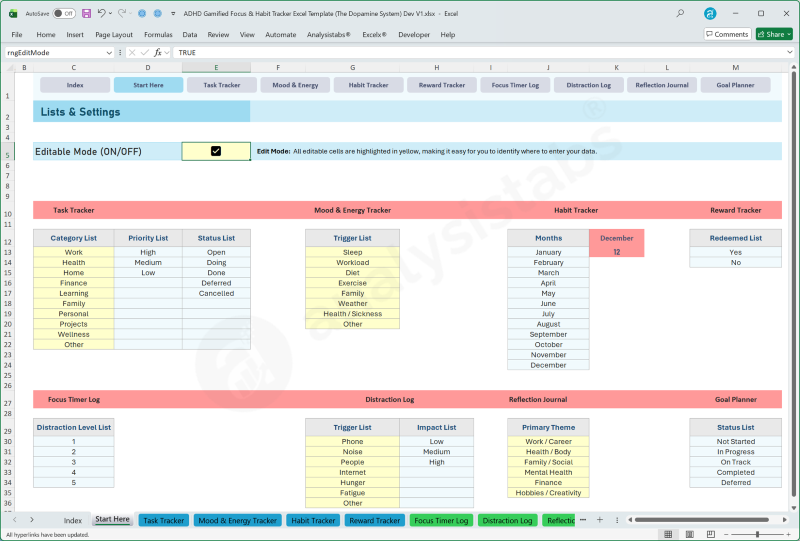Select Page Break Preview view icon
The image size is (800, 541).
coord(713,535)
